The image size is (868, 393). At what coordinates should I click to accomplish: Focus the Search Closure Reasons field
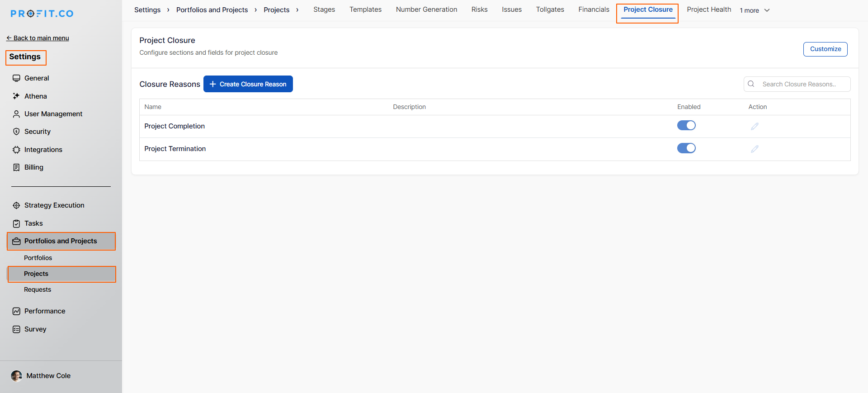tap(802, 84)
